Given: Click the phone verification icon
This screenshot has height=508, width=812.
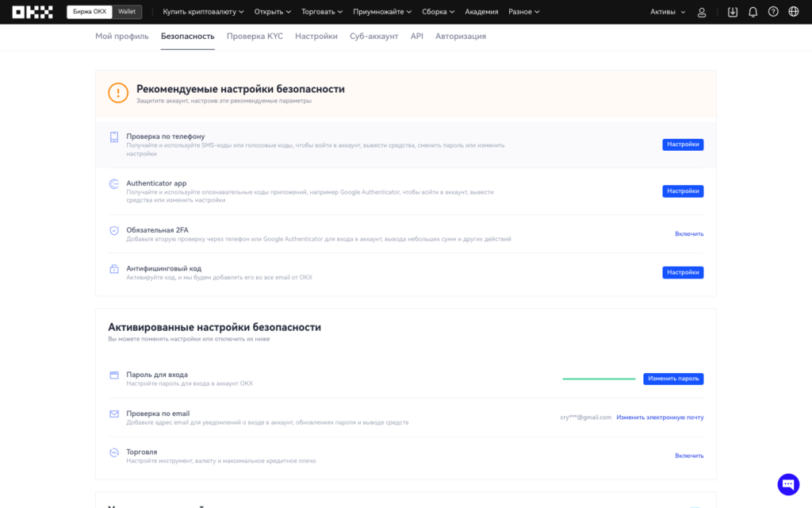Looking at the screenshot, I should [x=114, y=137].
